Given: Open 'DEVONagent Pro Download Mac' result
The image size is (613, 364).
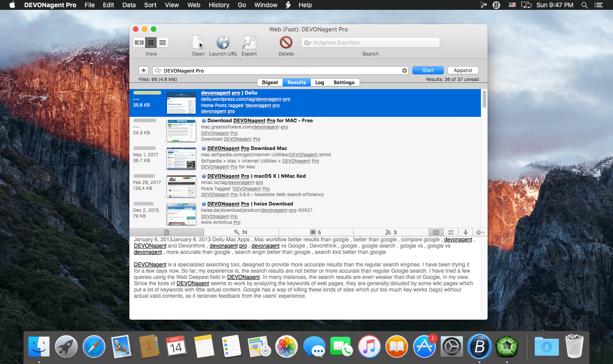Looking at the screenshot, I should point(305,158).
